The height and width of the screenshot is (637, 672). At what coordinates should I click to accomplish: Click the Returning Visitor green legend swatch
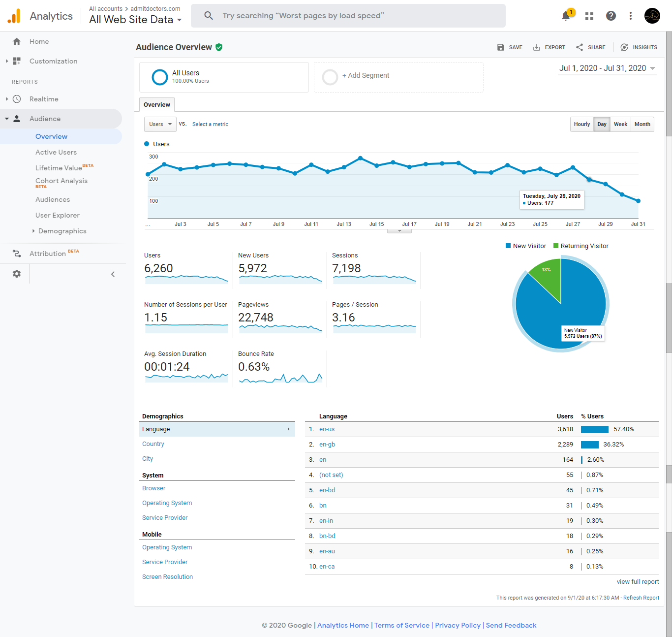tap(556, 246)
